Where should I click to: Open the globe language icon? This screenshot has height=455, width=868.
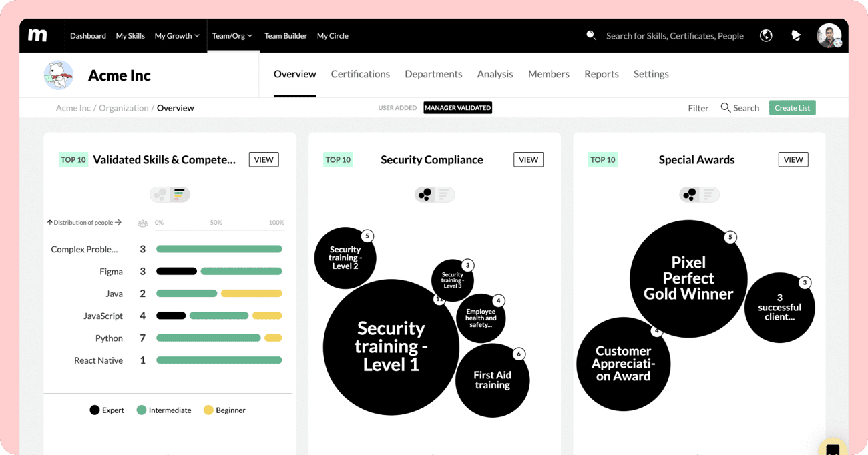tap(766, 35)
